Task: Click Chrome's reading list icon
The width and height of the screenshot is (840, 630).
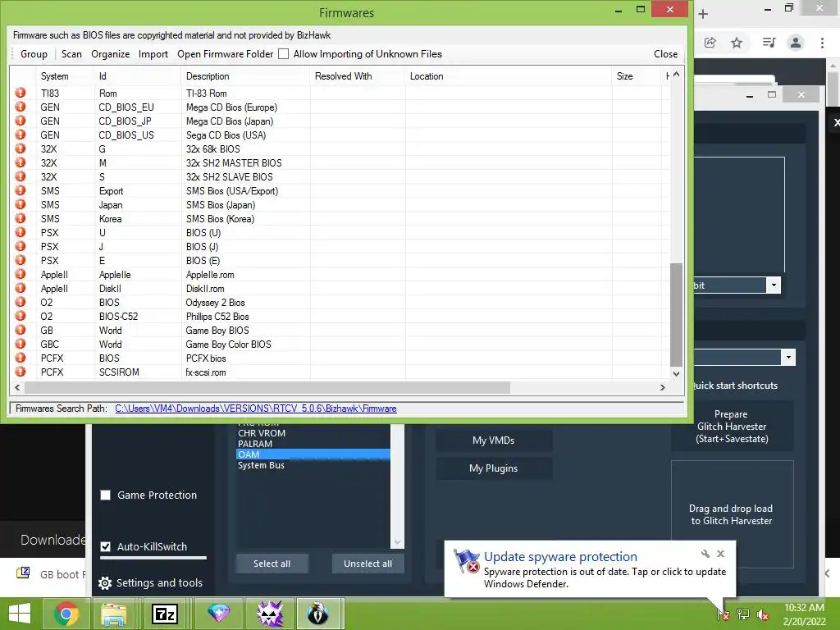Action: pyautogui.click(x=769, y=43)
